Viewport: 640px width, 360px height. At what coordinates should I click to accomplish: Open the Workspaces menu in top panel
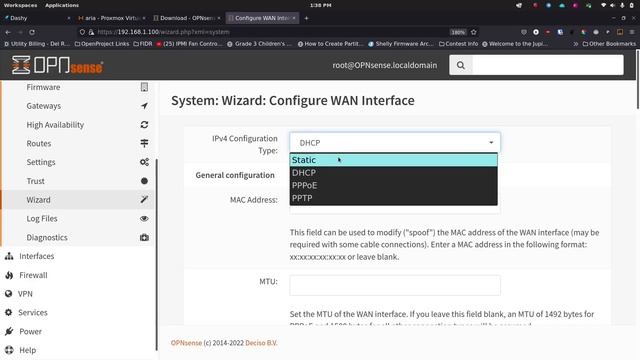20,5
